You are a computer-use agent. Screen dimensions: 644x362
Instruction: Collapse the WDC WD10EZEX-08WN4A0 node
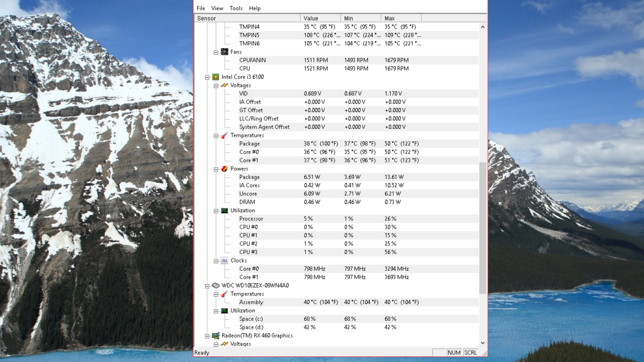tap(207, 286)
